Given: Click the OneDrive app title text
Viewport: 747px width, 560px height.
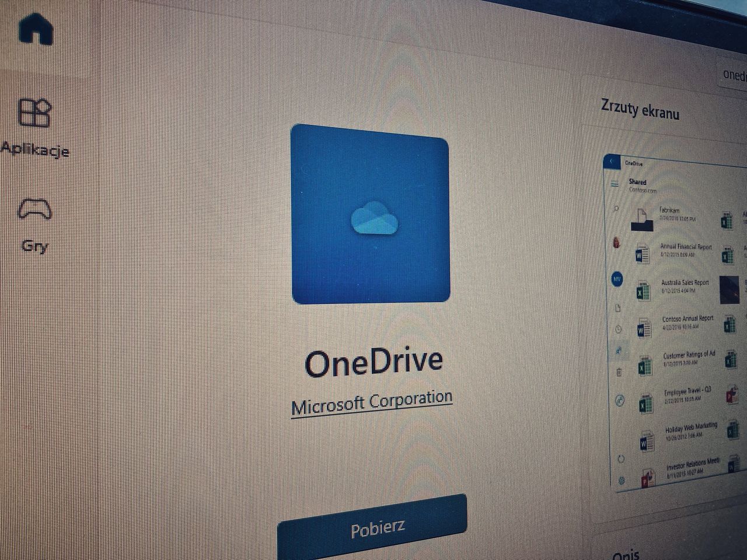Looking at the screenshot, I should coord(373,362).
